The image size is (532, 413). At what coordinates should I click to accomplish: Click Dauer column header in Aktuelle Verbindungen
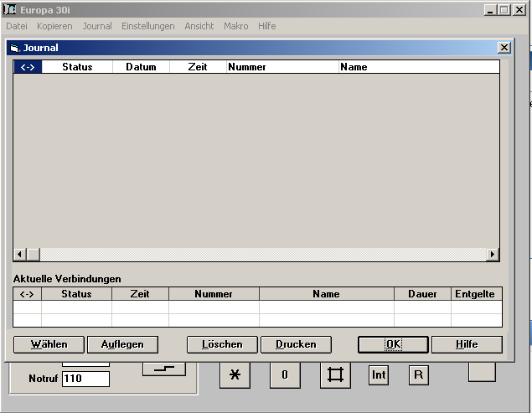point(422,294)
